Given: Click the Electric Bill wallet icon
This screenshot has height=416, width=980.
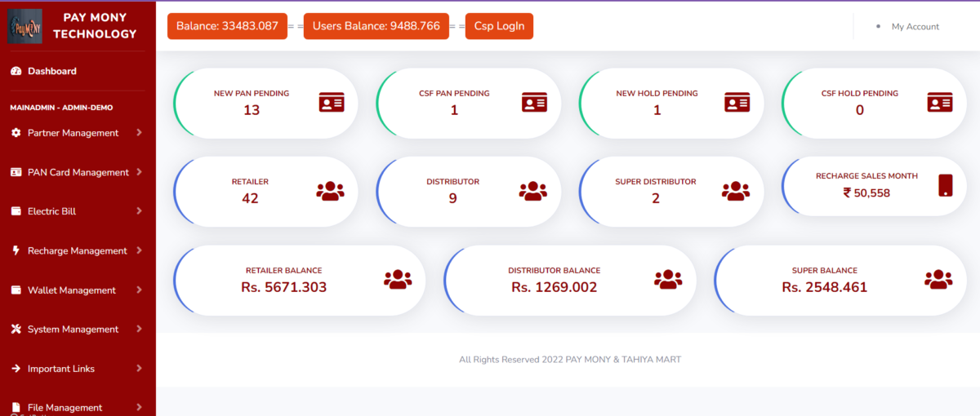Looking at the screenshot, I should click(x=16, y=211).
